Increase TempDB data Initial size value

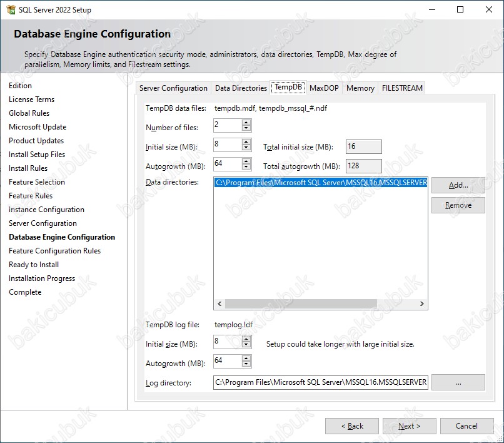(246, 142)
